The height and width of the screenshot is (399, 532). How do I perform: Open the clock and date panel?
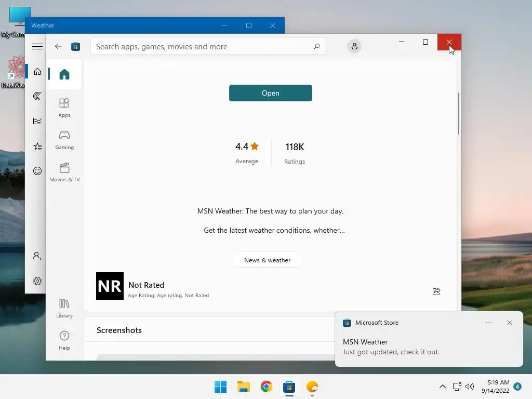(495, 387)
